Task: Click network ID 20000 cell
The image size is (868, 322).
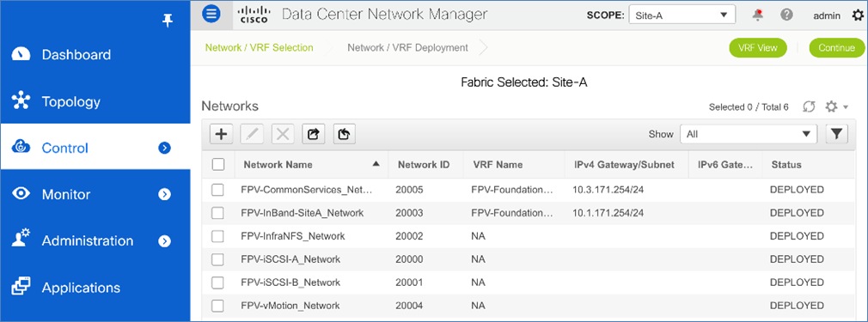Action: (409, 259)
